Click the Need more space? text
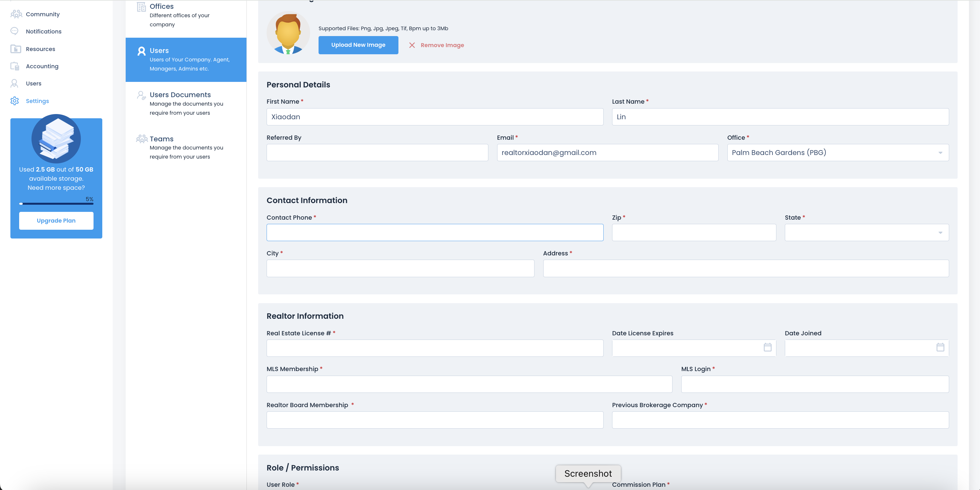980x490 pixels. (56, 188)
